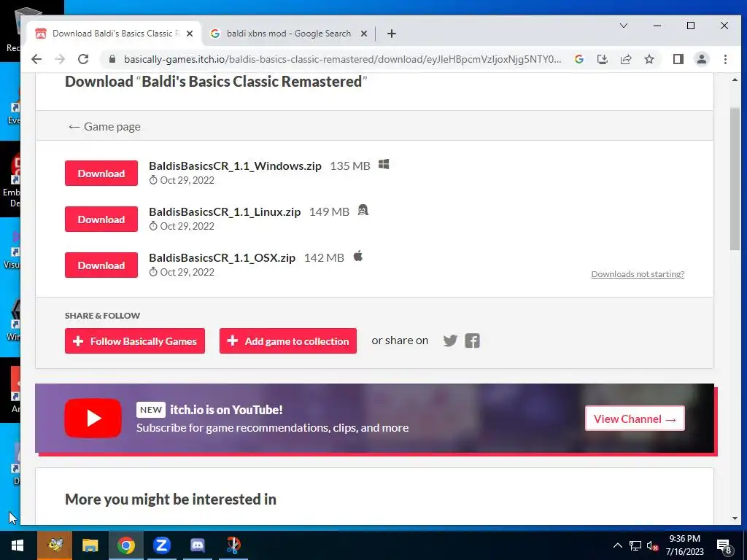Open the Windows Start menu
Image resolution: width=747 pixels, height=560 pixels.
coord(18,545)
